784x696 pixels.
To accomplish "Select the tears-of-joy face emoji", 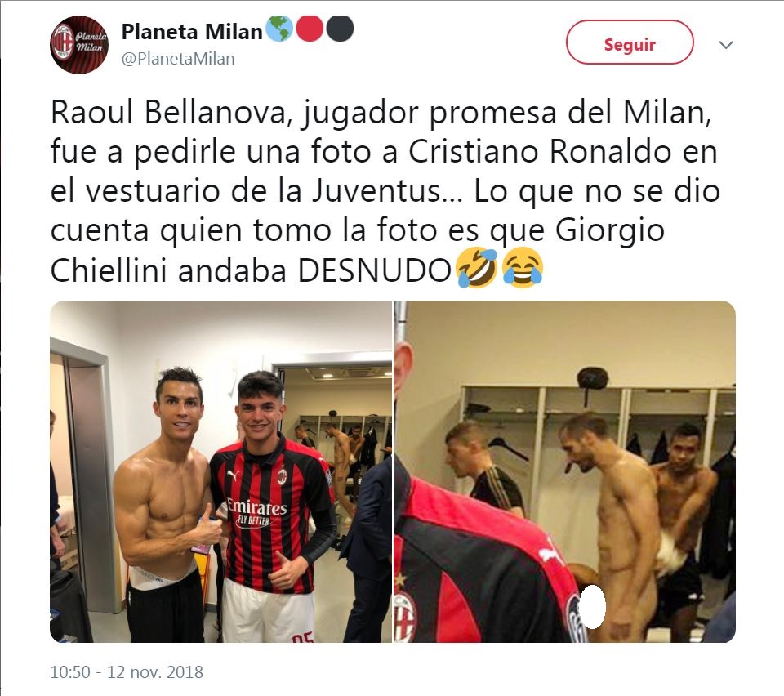I will [x=523, y=270].
